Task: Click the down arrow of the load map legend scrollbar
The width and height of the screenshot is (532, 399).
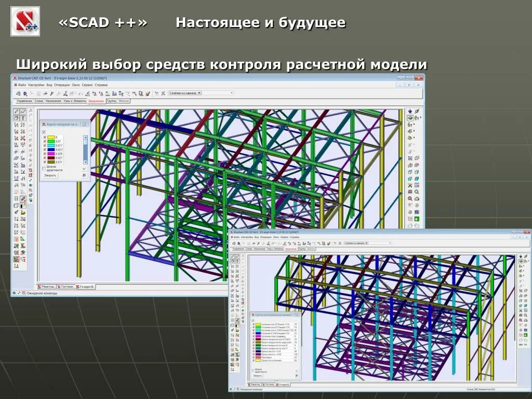Action: pyautogui.click(x=85, y=162)
